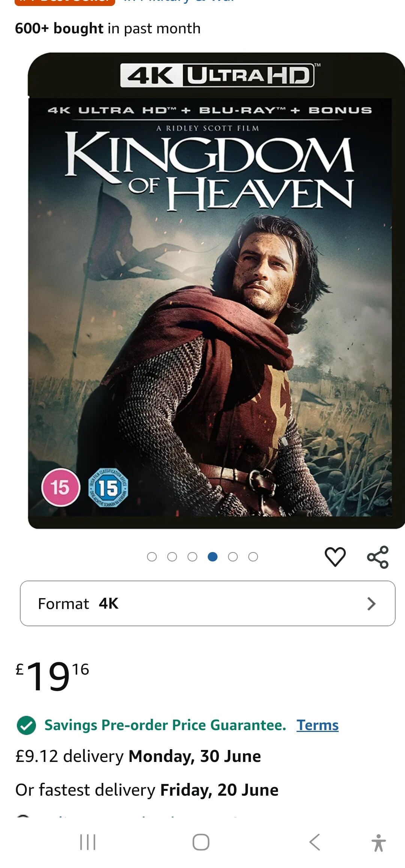
Task: Open recent apps from the navigation bar
Action: pyautogui.click(x=88, y=842)
